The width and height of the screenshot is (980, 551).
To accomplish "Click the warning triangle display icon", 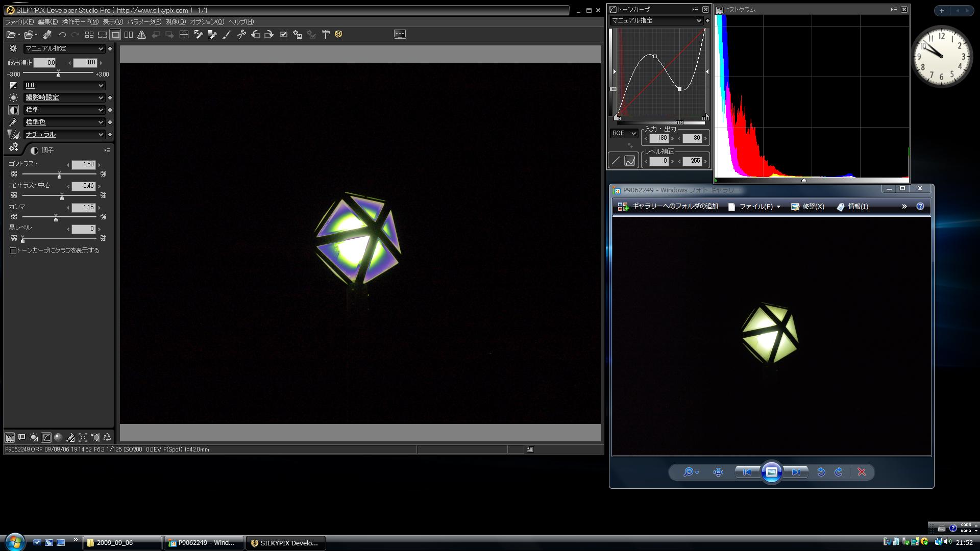I will (141, 35).
